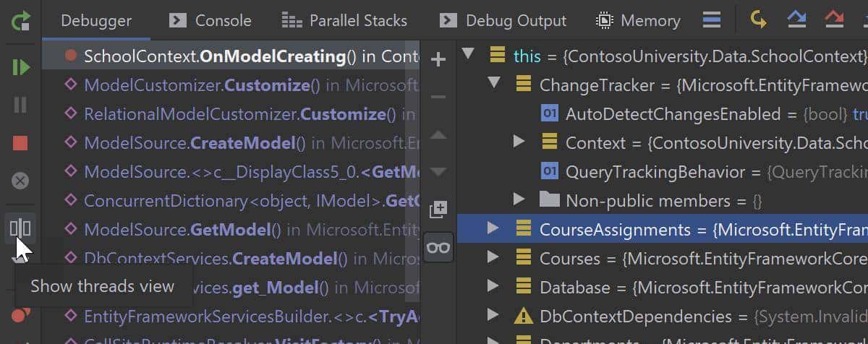The image size is (868, 344).
Task: Click the green Rerun debug icon
Action: tap(20, 20)
